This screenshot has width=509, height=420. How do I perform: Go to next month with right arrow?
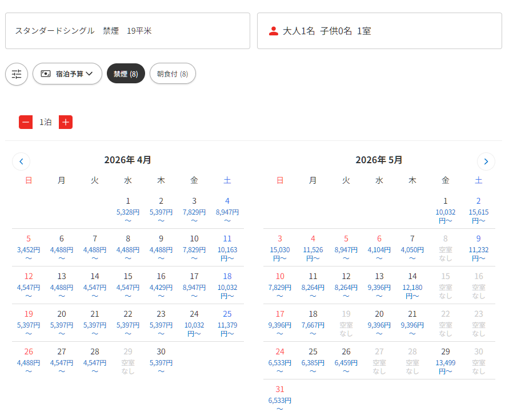[x=486, y=161]
